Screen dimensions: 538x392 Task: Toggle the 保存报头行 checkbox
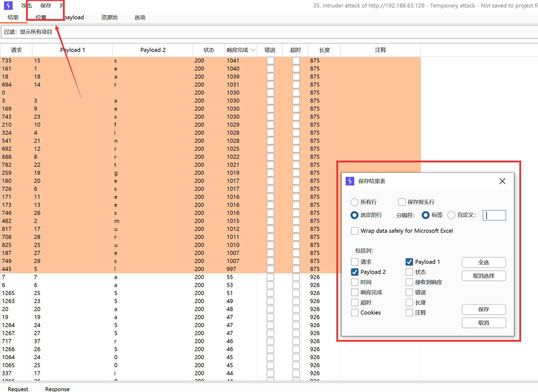[402, 202]
